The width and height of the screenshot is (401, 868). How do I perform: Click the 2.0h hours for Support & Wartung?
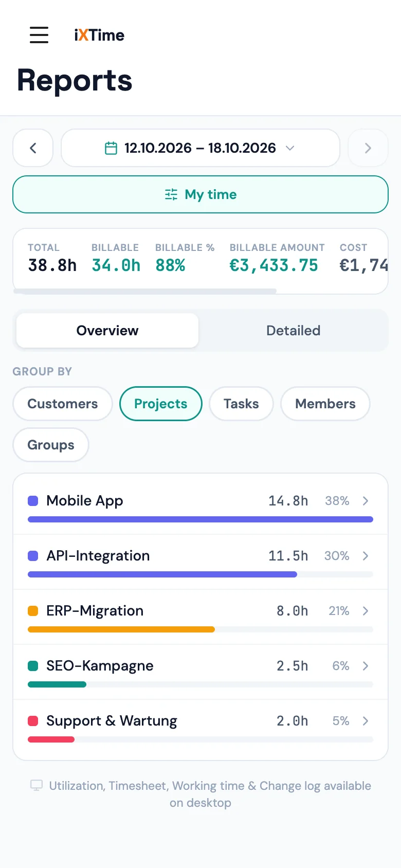click(x=293, y=721)
